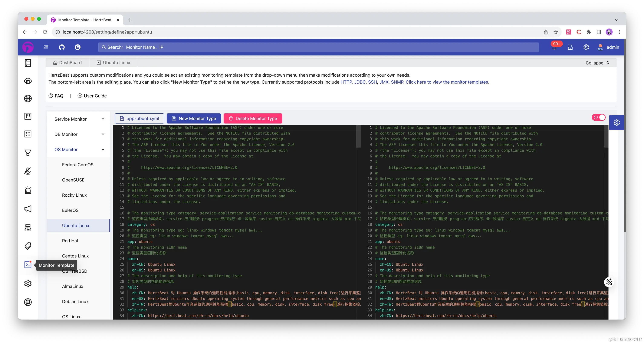
Task: Click the lock screen icon
Action: pyautogui.click(x=570, y=47)
